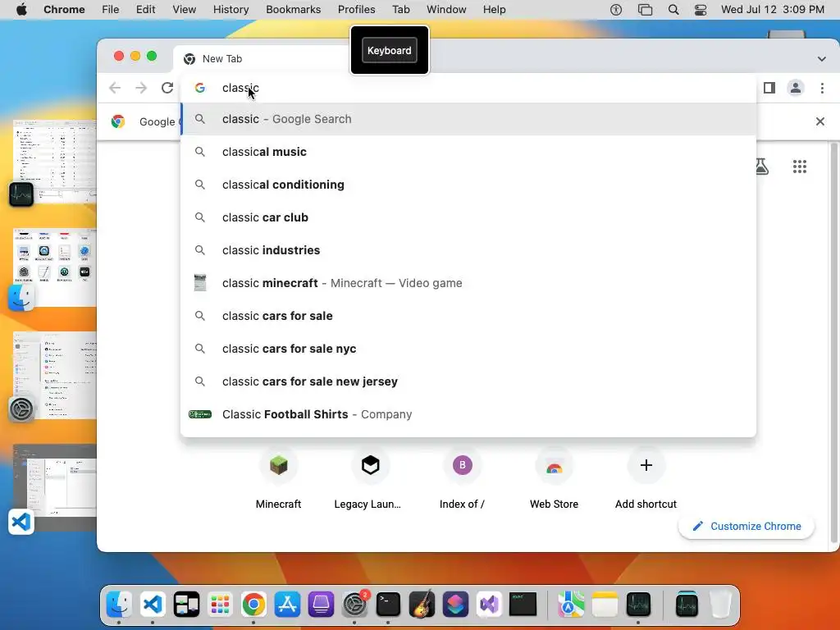The height and width of the screenshot is (630, 840).
Task: Pick the 'classic industries' suggestion
Action: point(468,250)
